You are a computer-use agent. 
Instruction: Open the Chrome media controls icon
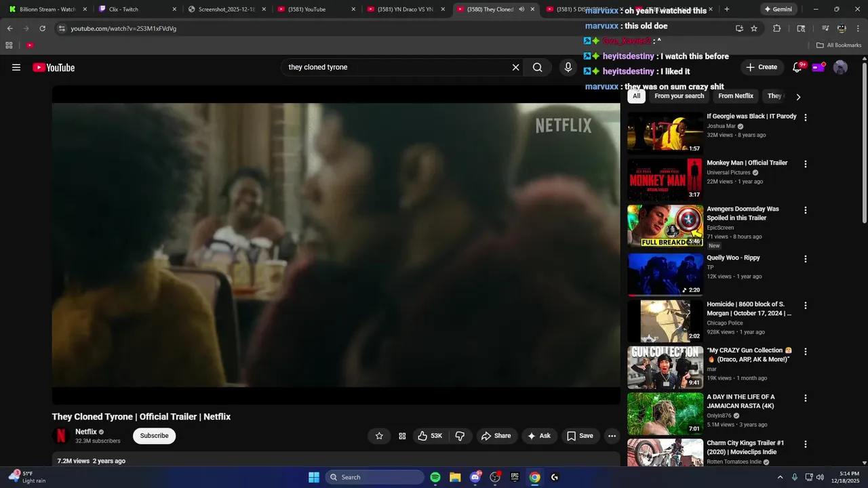click(x=825, y=28)
